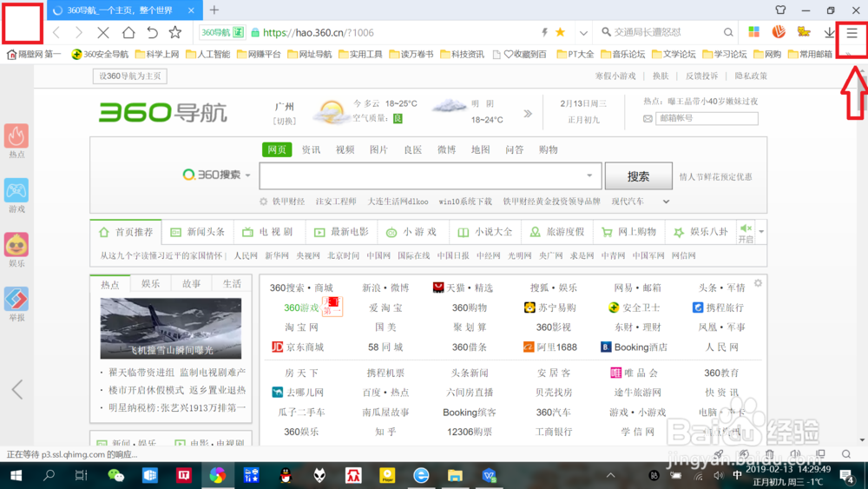Screen dimensions: 868x489
Task: Open the 娱乐 sidebar icon
Action: (16, 245)
